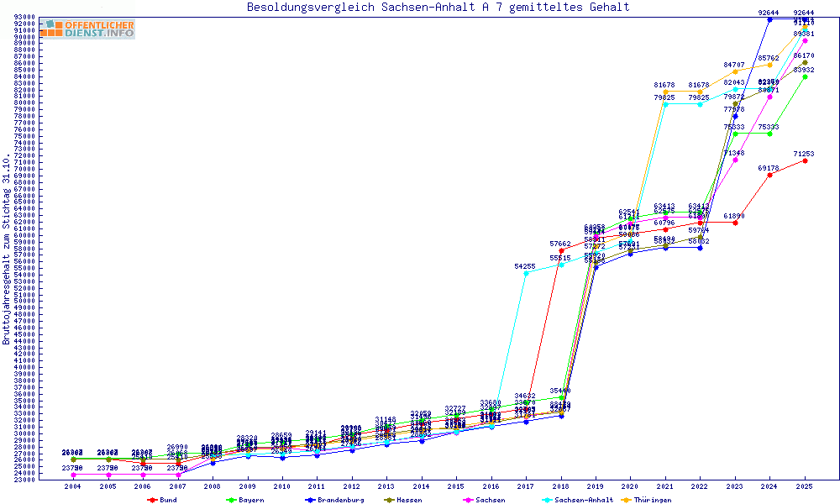Click the red Bund legend marker

click(x=152, y=500)
